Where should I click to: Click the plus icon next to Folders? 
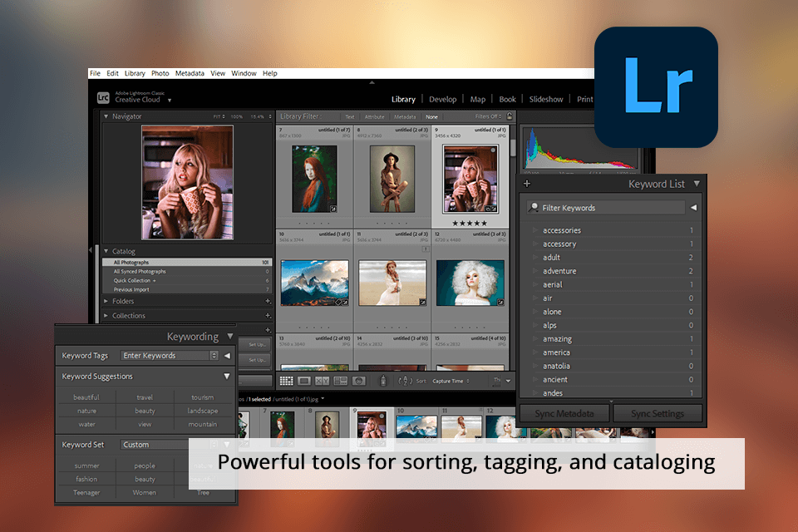coord(268,301)
